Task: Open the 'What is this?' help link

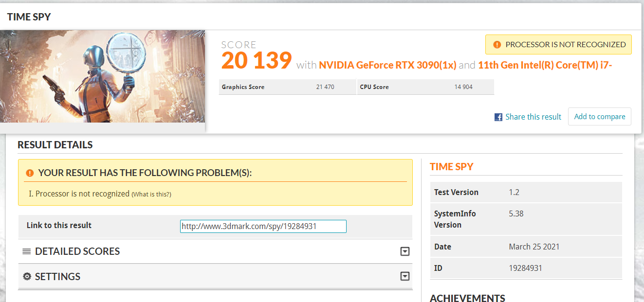Action: pyautogui.click(x=151, y=194)
